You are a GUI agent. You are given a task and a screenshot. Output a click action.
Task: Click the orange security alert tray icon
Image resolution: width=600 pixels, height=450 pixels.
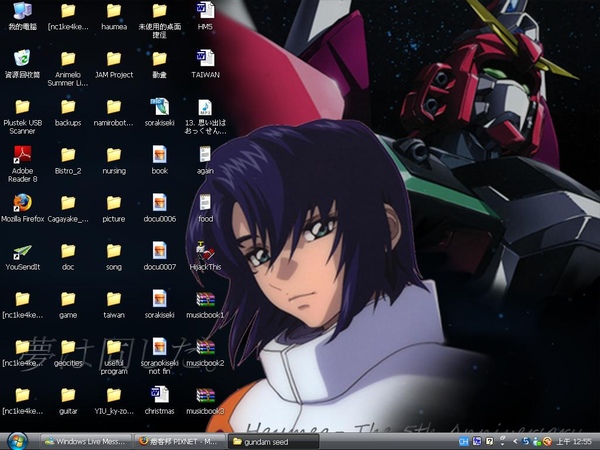click(x=547, y=442)
